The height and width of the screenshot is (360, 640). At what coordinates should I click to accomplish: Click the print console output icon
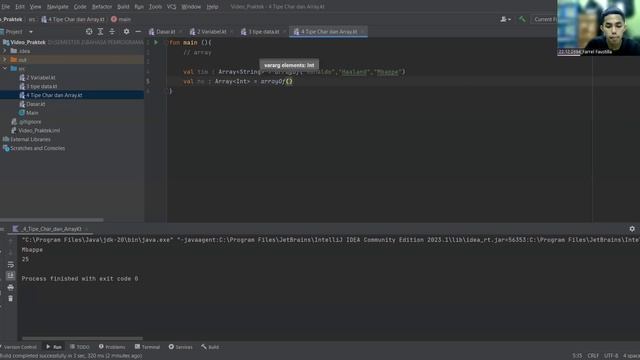[11, 287]
